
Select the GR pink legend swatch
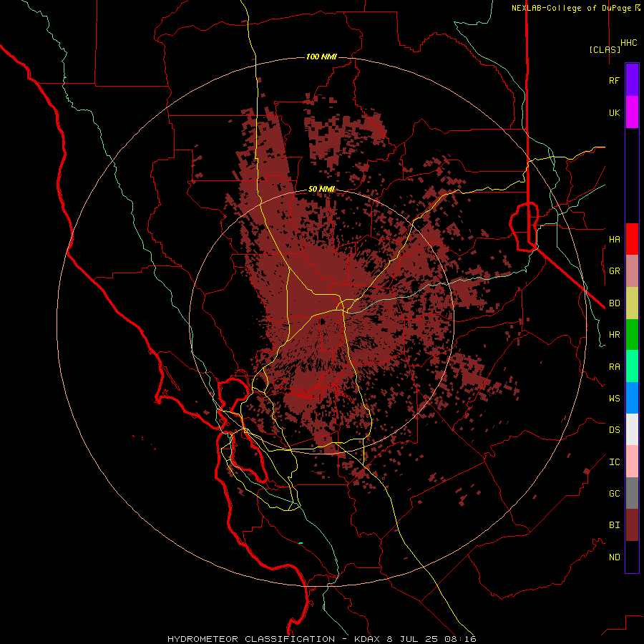[x=632, y=271]
